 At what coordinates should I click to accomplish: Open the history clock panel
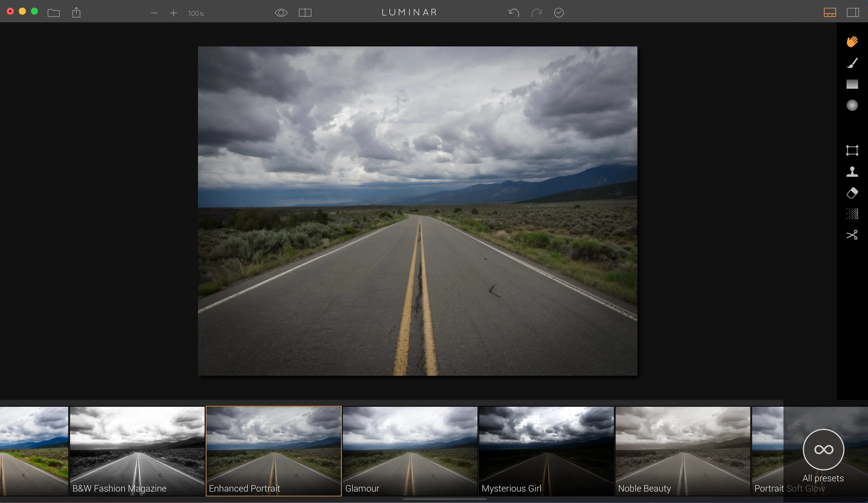pyautogui.click(x=559, y=13)
